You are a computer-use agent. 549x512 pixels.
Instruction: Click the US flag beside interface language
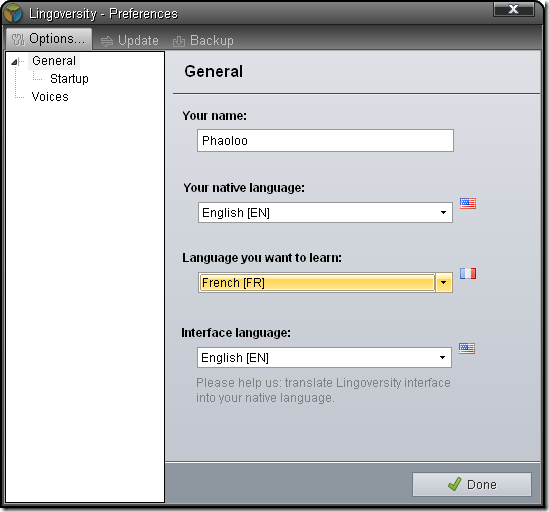467,348
